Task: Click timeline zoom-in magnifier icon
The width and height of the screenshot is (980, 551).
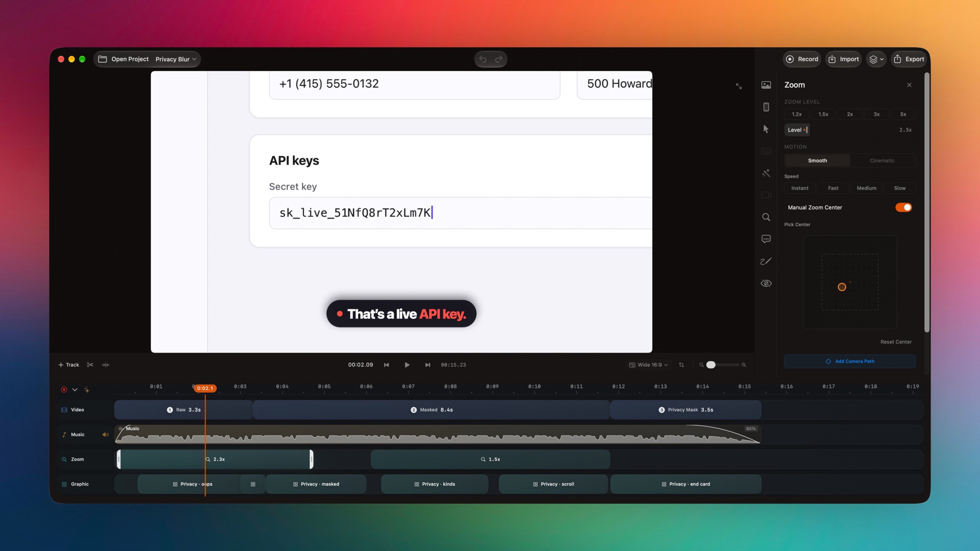Action: 744,365
